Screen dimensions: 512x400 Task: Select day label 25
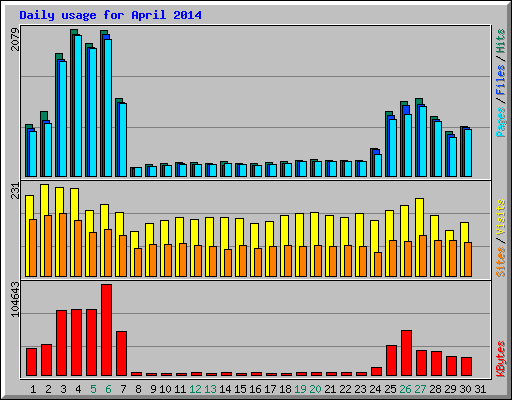coord(390,389)
